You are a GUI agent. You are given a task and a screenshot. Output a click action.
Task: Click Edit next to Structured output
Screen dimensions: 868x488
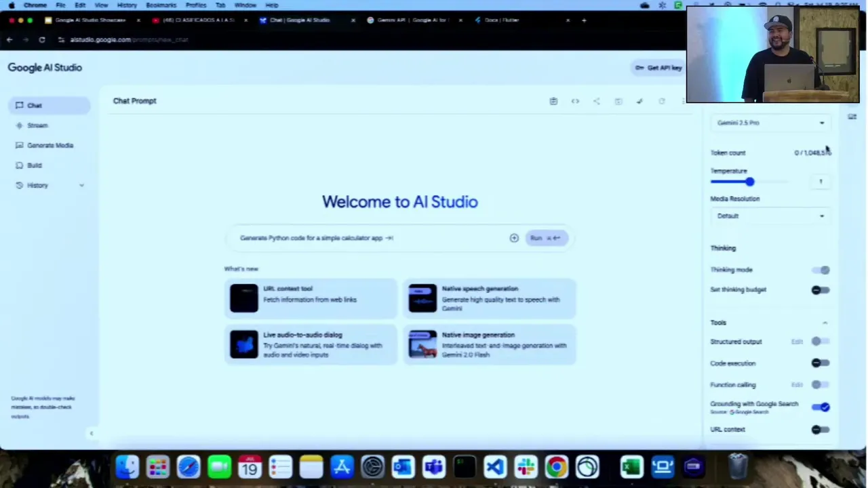coord(797,342)
